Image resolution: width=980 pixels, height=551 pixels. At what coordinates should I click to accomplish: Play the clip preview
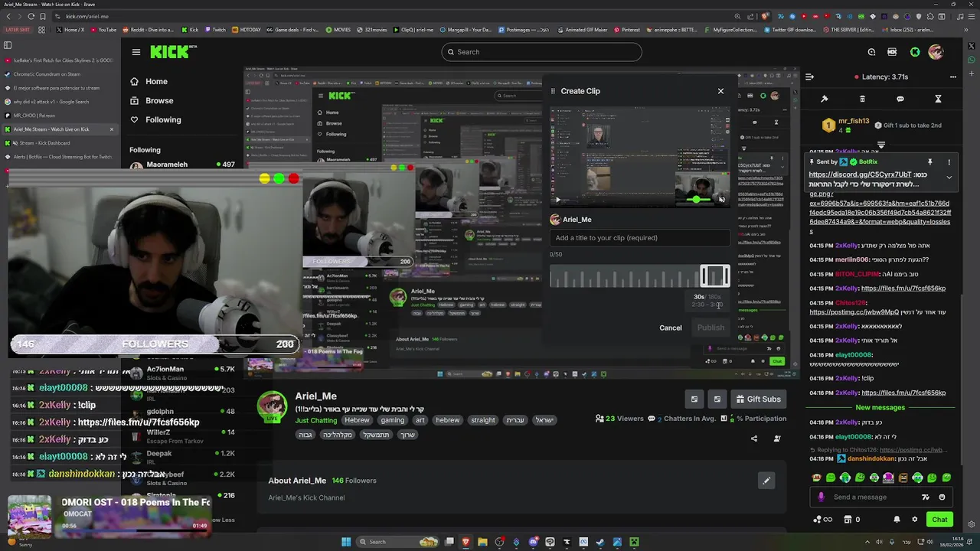click(557, 200)
